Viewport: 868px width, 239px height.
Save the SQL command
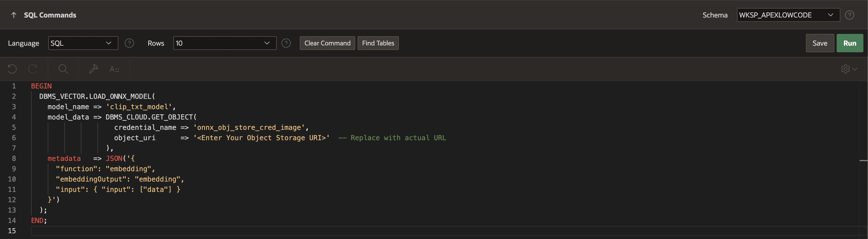(x=819, y=43)
